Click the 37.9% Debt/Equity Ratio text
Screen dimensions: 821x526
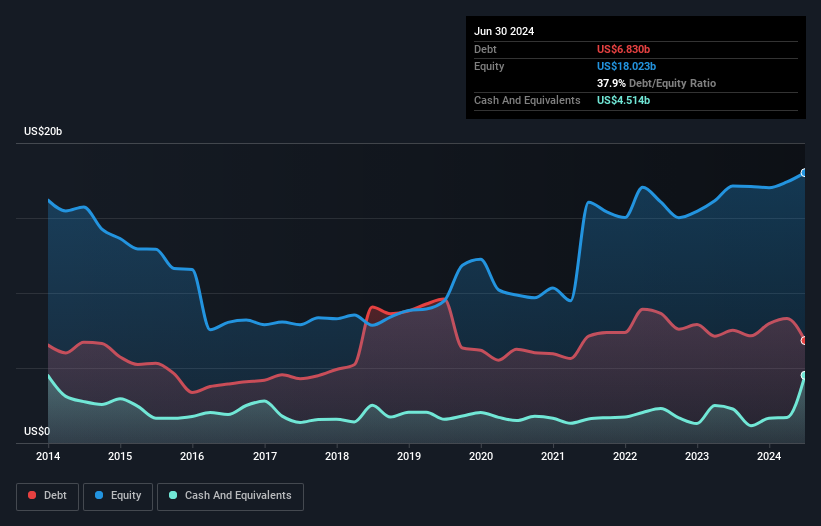pos(656,83)
